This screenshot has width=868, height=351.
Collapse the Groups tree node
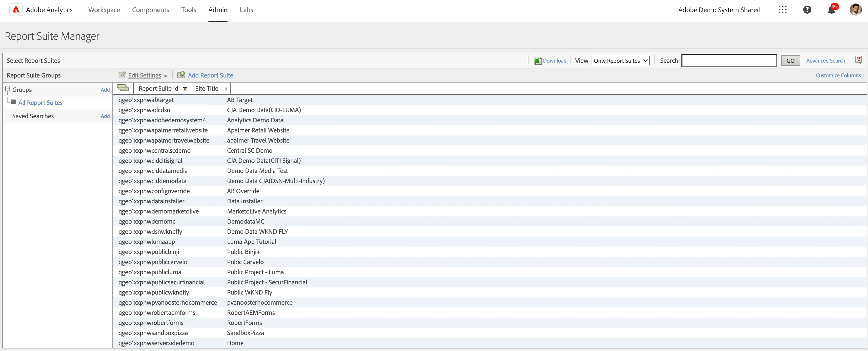(7, 89)
